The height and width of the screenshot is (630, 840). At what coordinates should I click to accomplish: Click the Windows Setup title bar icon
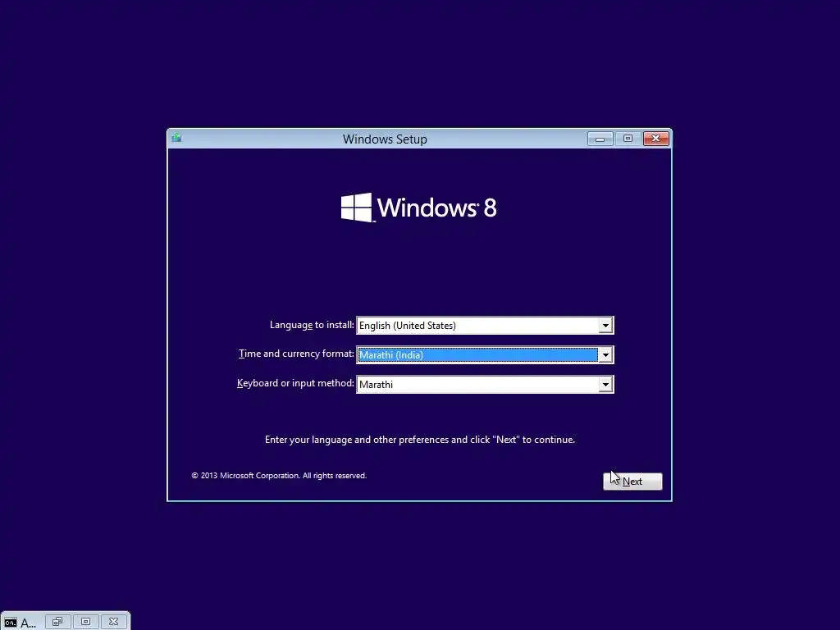pos(177,138)
